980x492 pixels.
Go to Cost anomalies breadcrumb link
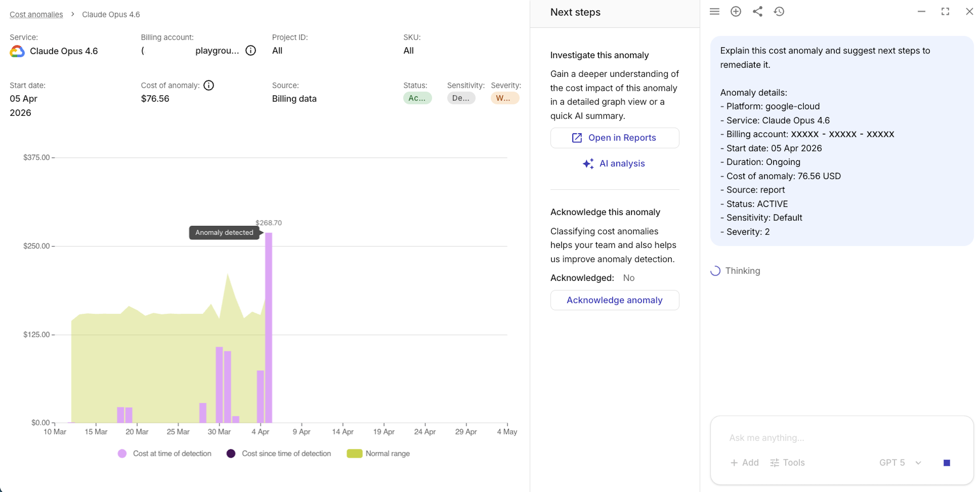(x=36, y=14)
